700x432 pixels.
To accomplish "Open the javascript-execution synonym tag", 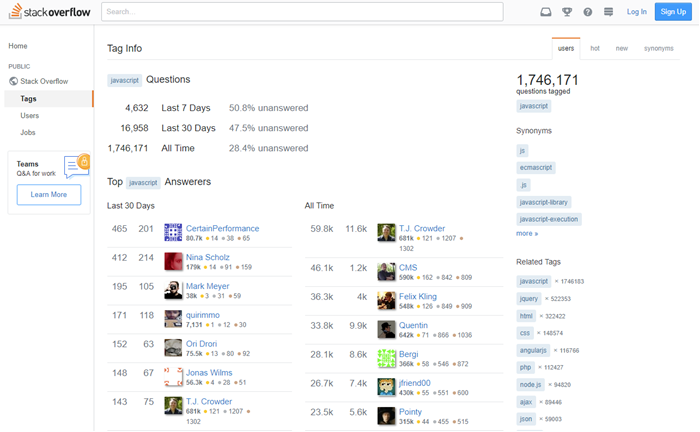I will [x=549, y=219].
